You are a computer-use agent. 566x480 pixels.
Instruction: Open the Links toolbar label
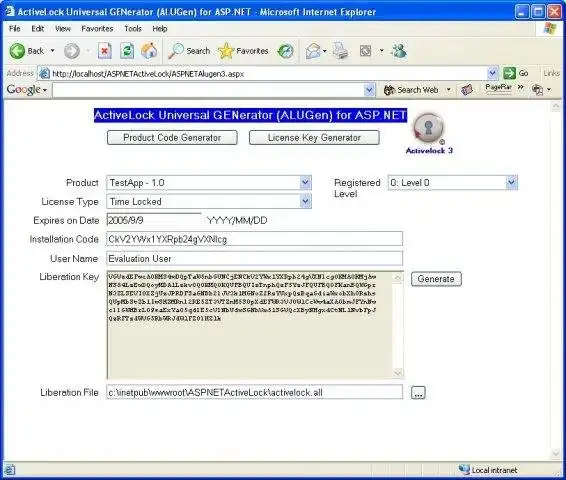tap(551, 73)
